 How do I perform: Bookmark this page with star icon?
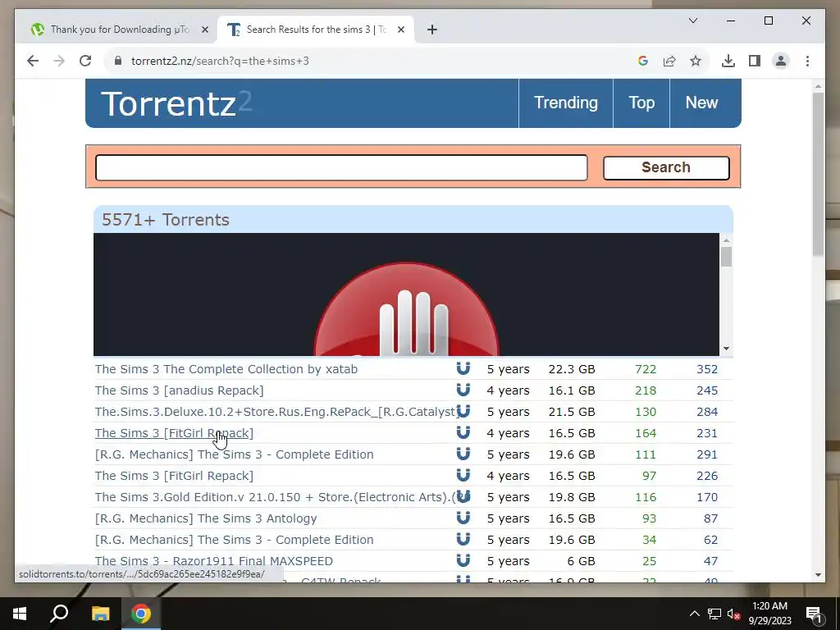[x=696, y=61]
